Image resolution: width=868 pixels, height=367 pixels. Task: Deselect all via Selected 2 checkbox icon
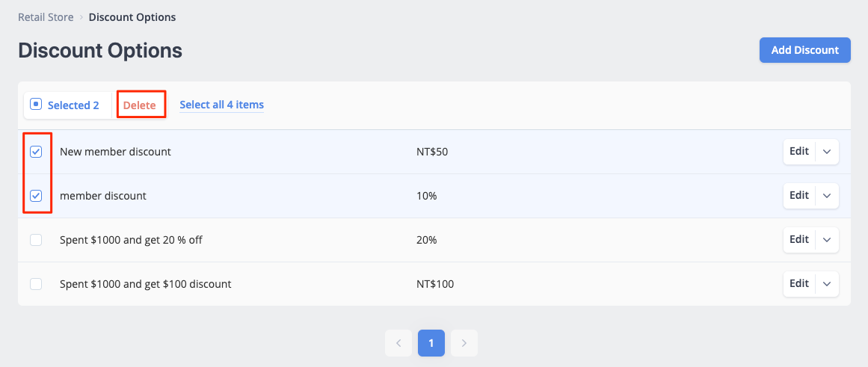pyautogui.click(x=36, y=104)
